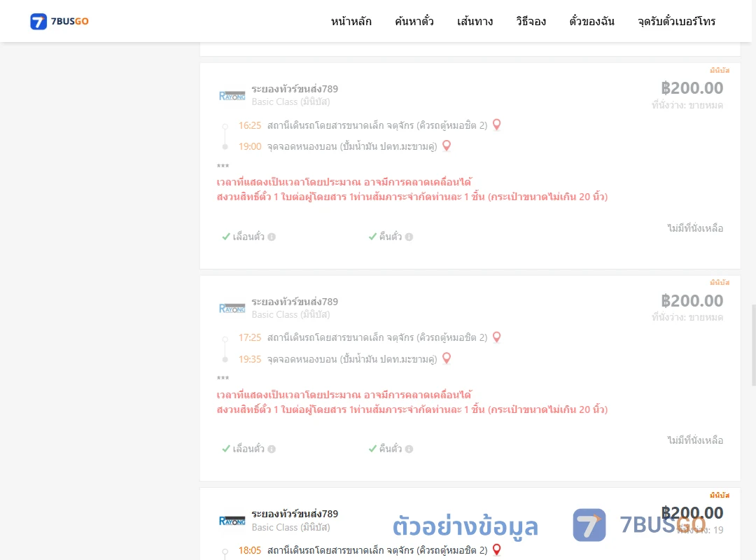Image resolution: width=756 pixels, height=560 pixels.
Task: Open the เส้นทาง menu item
Action: (x=475, y=21)
